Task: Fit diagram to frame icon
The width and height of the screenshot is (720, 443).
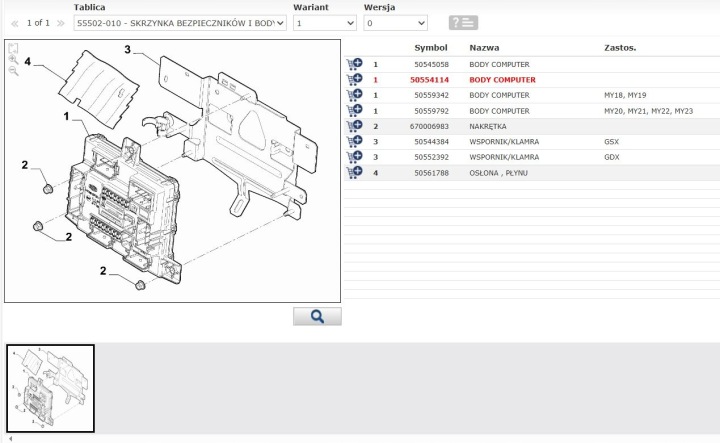Action: 13,48
